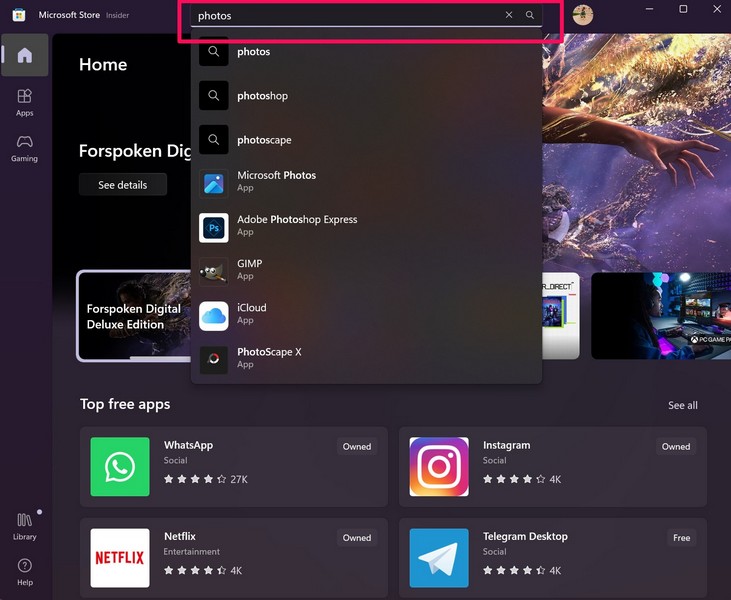Open Help in the sidebar
Image resolution: width=731 pixels, height=600 pixels.
[x=25, y=572]
